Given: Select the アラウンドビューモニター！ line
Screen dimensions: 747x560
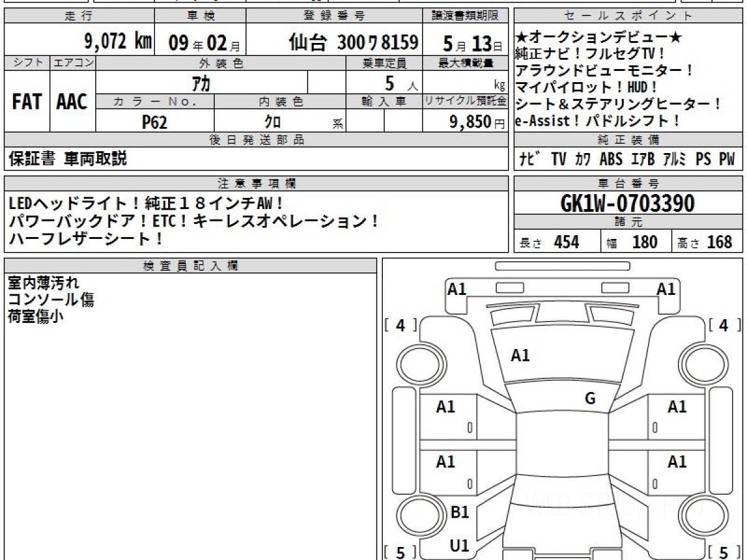Looking at the screenshot, I should click(x=604, y=72).
